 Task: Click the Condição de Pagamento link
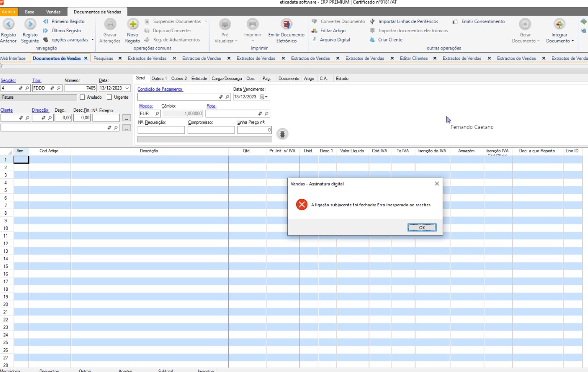(160, 89)
